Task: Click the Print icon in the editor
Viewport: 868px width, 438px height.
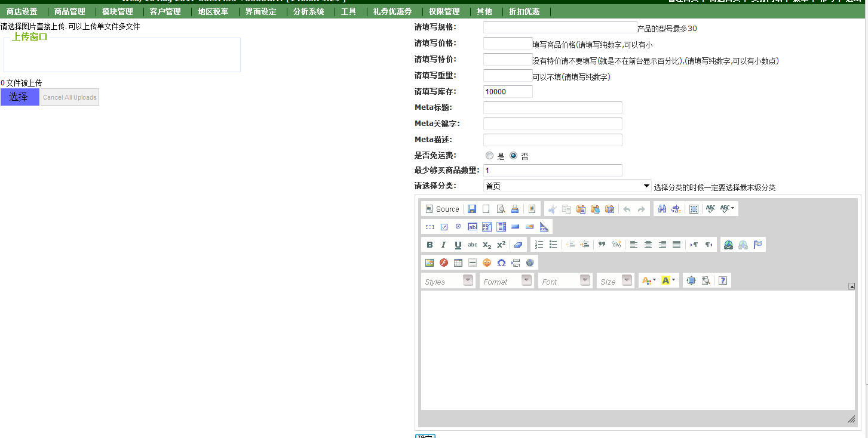Action: tap(515, 209)
